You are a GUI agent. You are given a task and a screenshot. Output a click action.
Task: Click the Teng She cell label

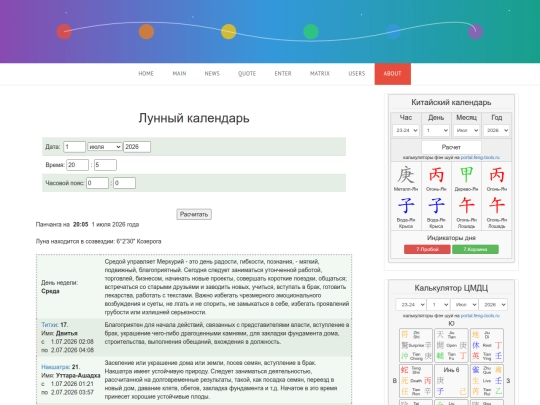tap(416, 370)
